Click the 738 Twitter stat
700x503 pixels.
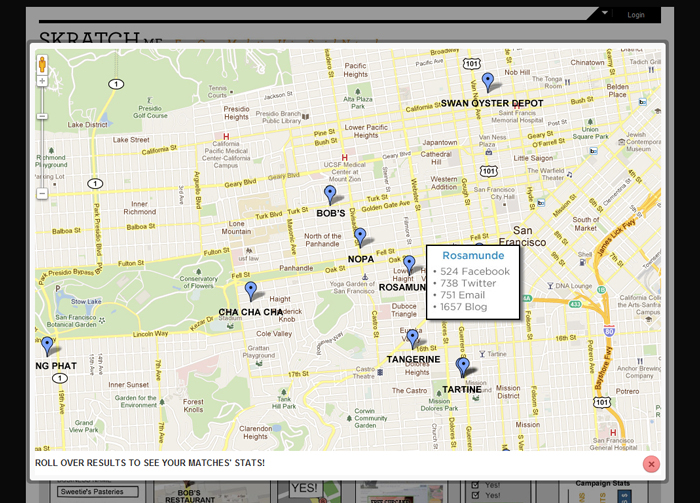click(468, 283)
